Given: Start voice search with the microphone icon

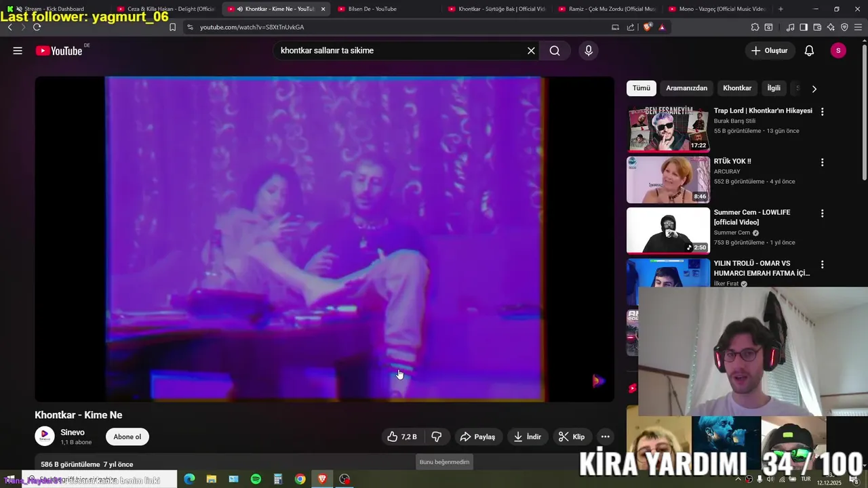Looking at the screenshot, I should [589, 51].
